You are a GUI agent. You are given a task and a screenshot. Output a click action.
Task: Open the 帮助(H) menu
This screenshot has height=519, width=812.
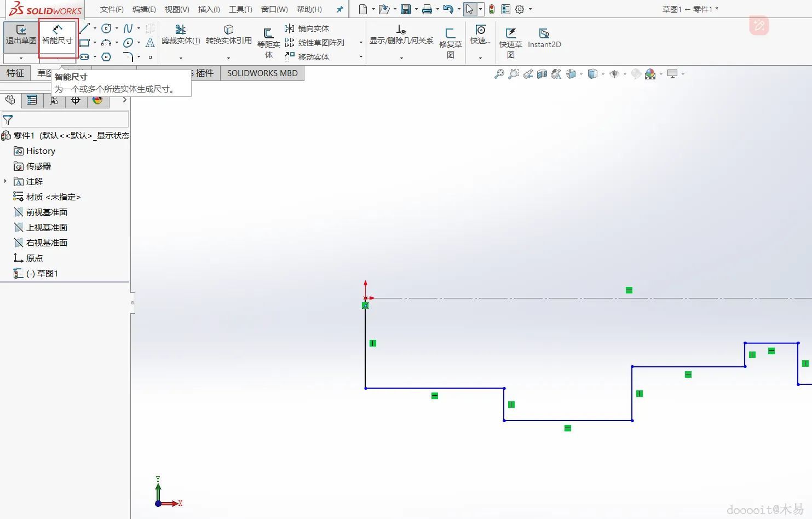[x=309, y=9]
